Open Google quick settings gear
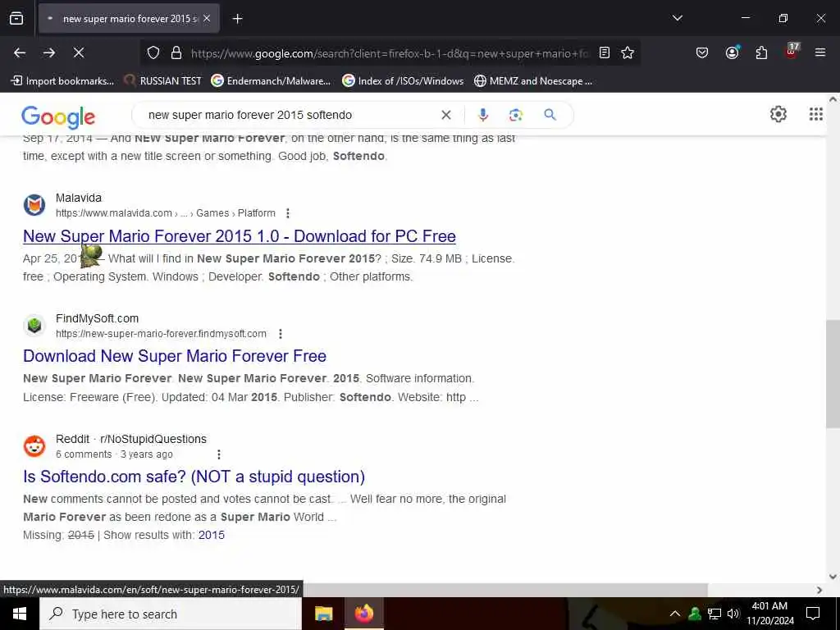840x630 pixels. [x=778, y=114]
